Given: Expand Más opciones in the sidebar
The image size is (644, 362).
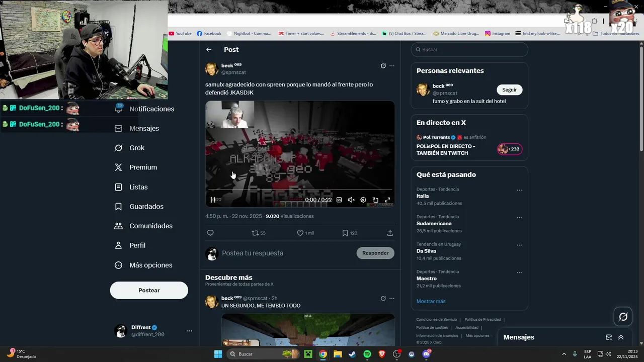Looking at the screenshot, I should [143, 265].
